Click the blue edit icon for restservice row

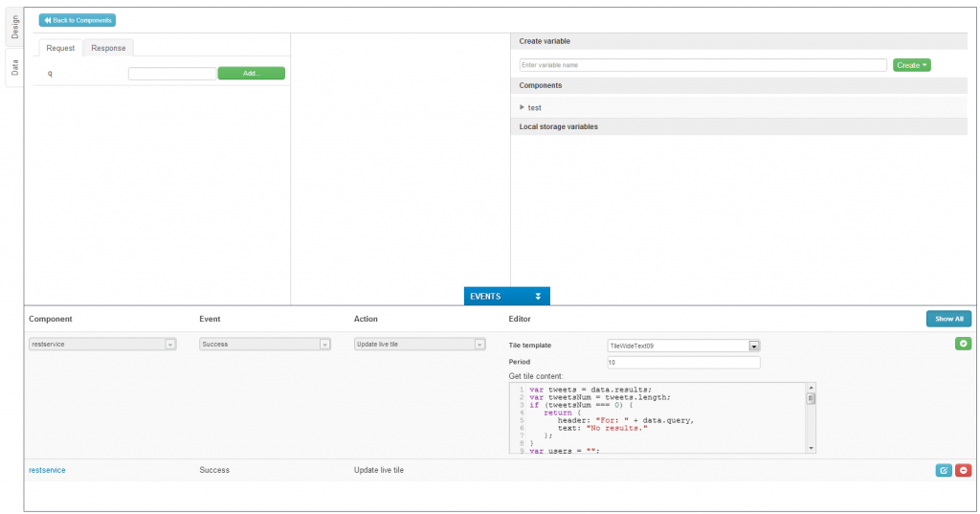[x=944, y=470]
